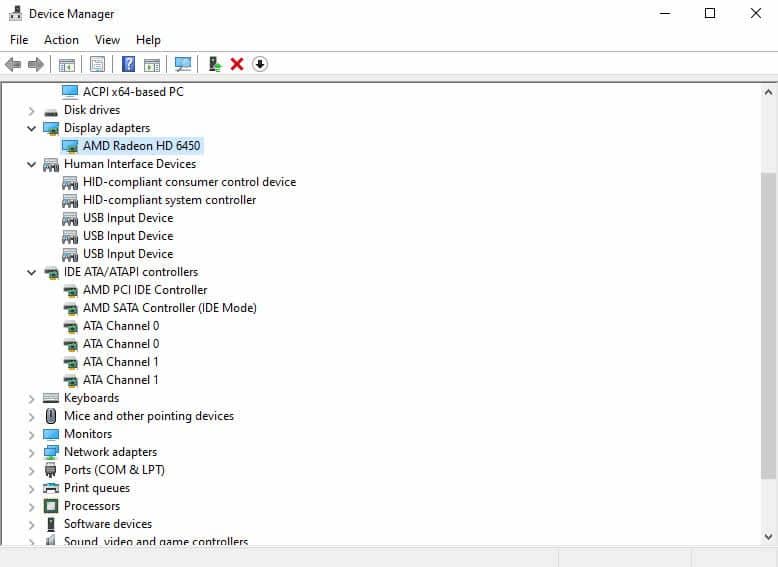Screen dimensions: 778x567
Task: Select HID-compliant consumer control device
Action: point(190,182)
